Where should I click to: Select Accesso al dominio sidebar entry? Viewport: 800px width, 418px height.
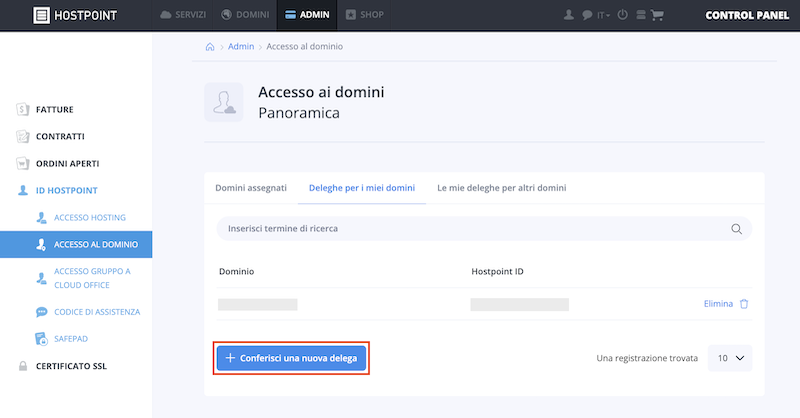76,244
